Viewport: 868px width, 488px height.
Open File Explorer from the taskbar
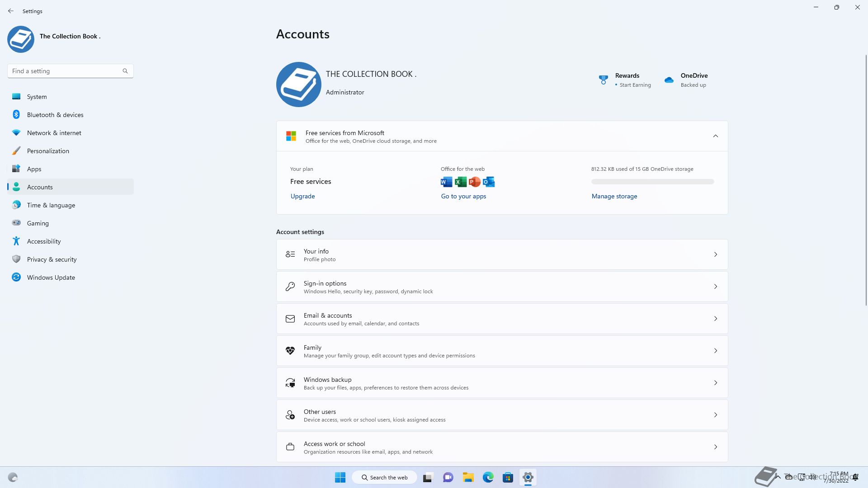click(x=468, y=477)
